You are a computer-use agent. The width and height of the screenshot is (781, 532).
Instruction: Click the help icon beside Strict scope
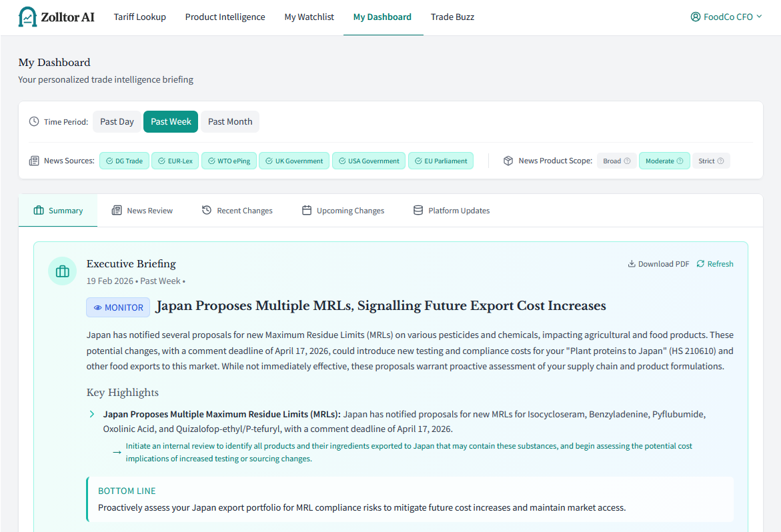point(720,161)
